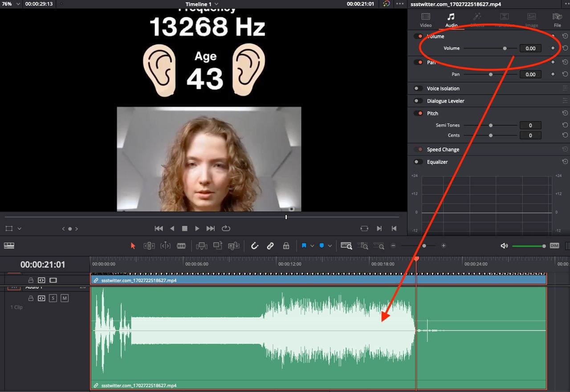Enable Voice Isolation toggle
Image resolution: width=570 pixels, height=392 pixels.
pos(419,88)
